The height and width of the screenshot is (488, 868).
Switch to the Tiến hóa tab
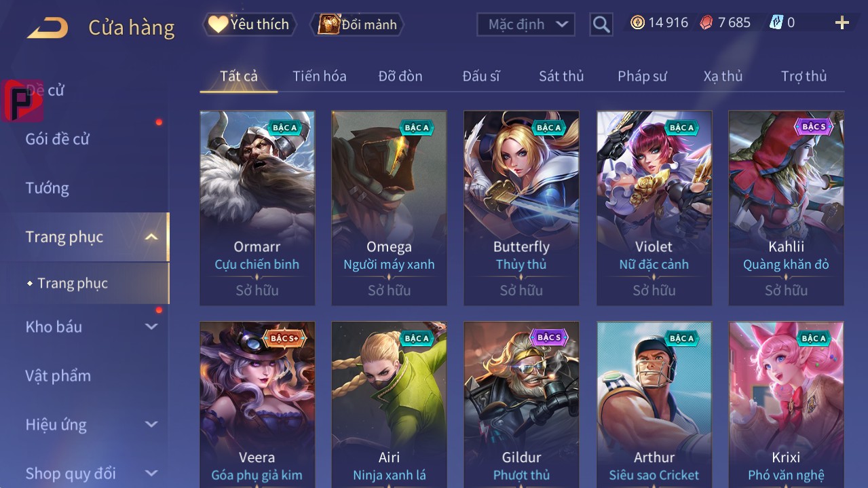tap(320, 76)
